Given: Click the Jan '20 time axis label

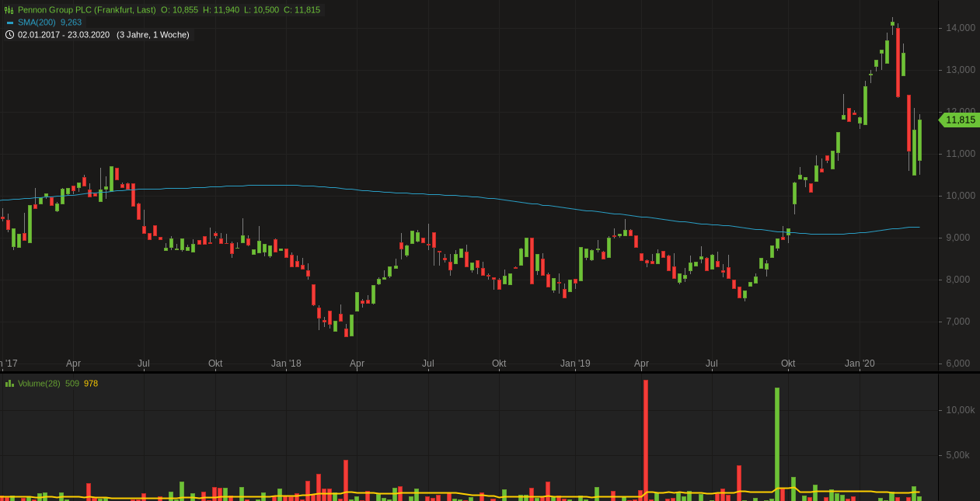Looking at the screenshot, I should [860, 364].
